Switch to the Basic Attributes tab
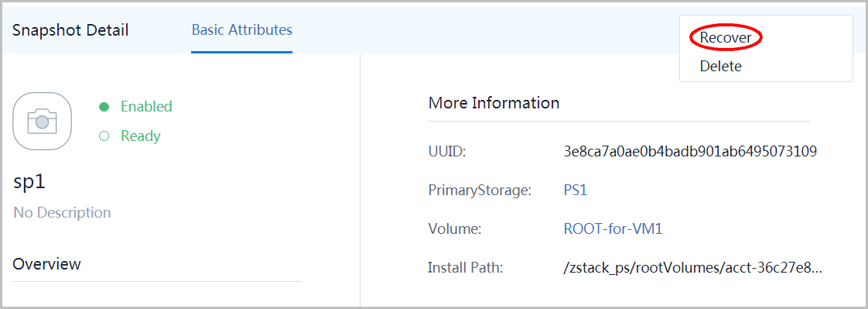Image resolution: width=868 pixels, height=309 pixels. 242,30
